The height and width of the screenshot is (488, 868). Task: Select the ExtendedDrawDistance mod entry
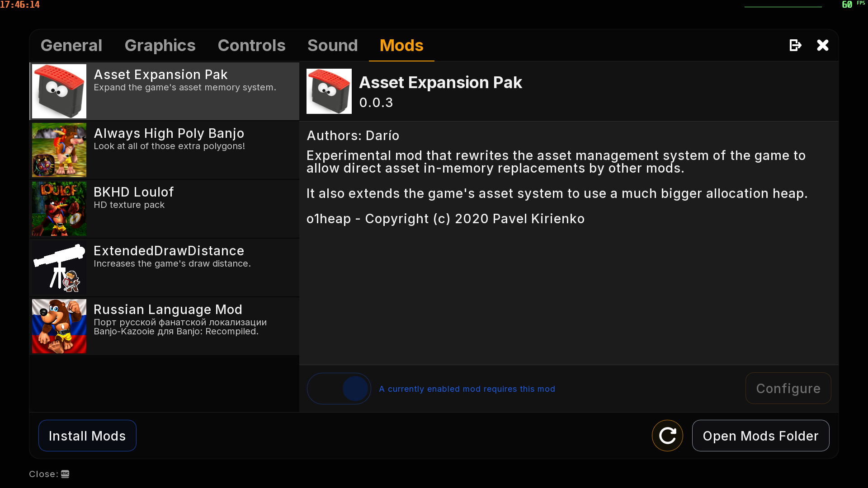pos(165,267)
